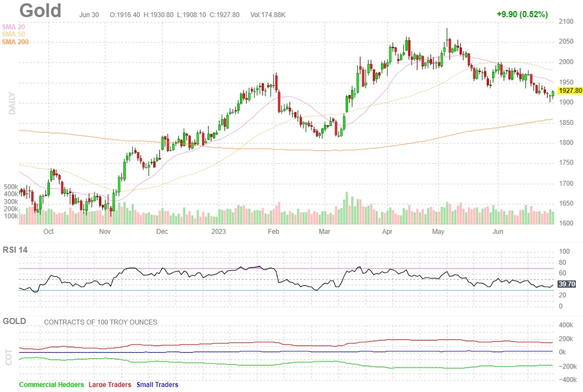Click the 1600 price axis label
The height and width of the screenshot is (392, 583).
point(566,223)
